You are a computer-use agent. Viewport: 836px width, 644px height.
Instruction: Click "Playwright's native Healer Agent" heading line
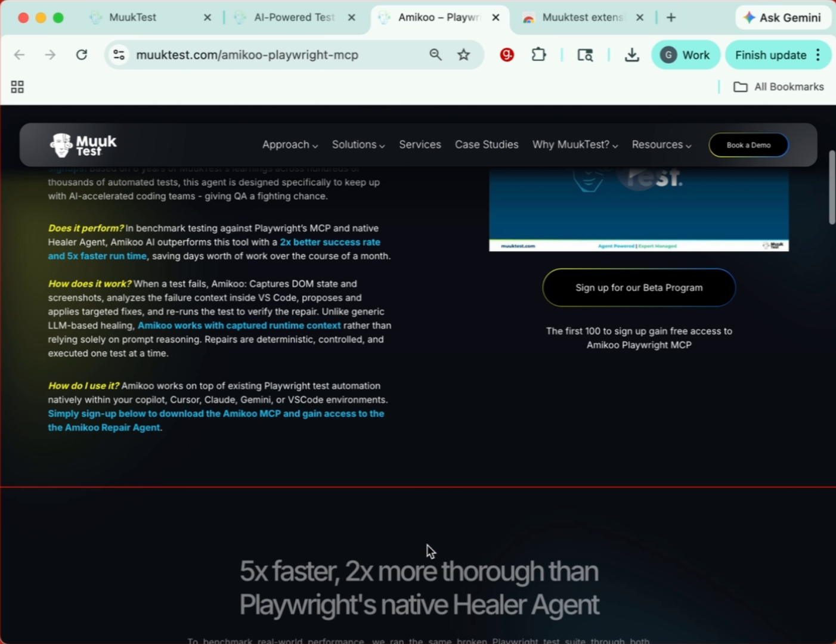[x=419, y=605]
